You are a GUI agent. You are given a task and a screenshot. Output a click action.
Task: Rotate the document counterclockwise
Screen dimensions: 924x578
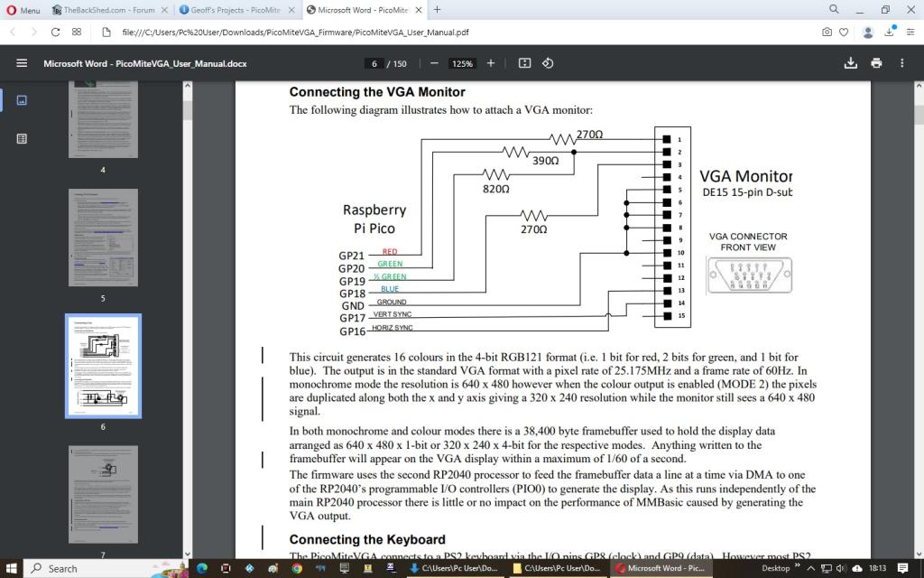pos(548,63)
